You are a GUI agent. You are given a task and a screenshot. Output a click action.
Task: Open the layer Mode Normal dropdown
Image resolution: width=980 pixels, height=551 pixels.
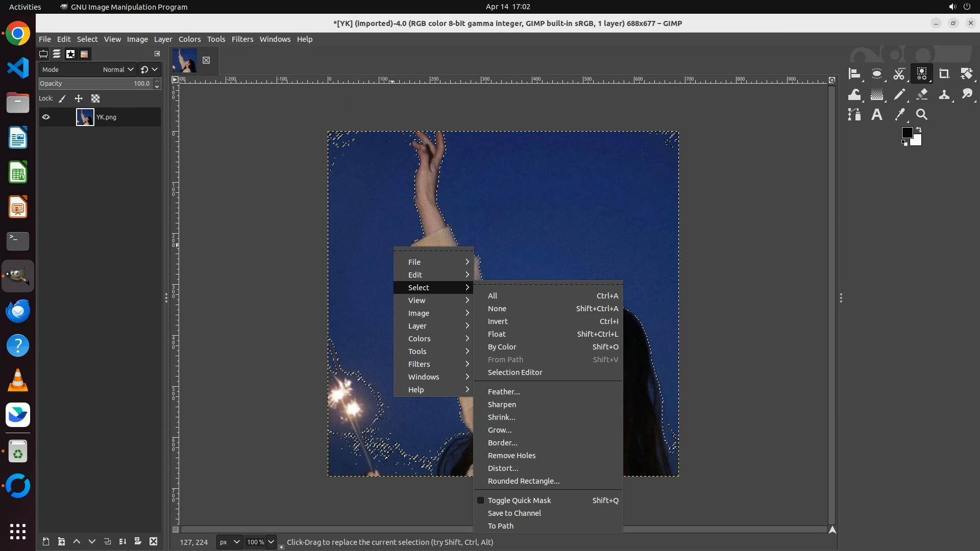(117, 70)
